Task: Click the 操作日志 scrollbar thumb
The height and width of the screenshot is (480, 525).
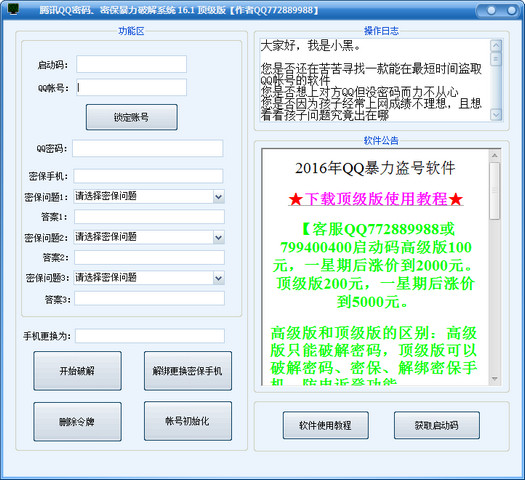Action: [496, 59]
